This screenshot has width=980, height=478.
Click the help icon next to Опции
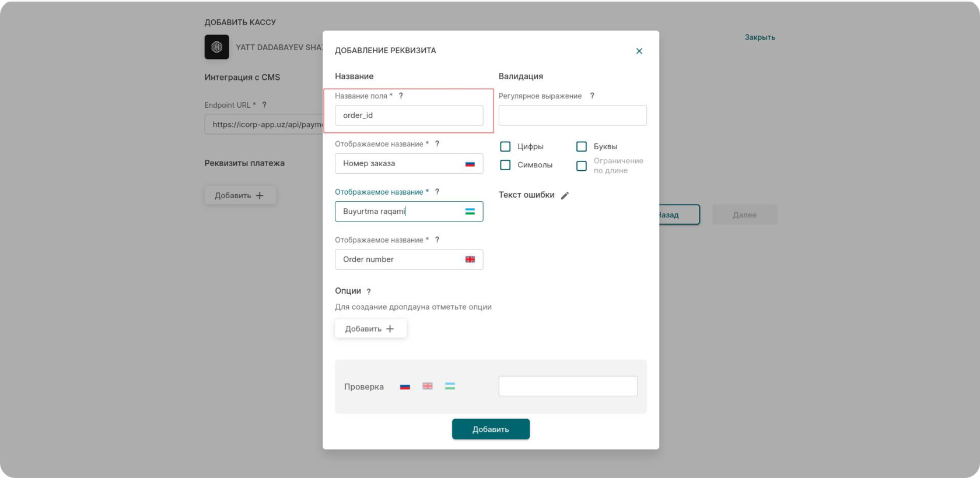368,291
